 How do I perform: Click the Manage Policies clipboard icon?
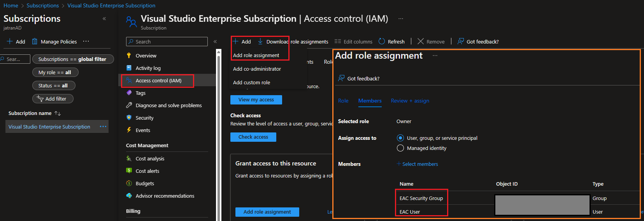(x=35, y=42)
